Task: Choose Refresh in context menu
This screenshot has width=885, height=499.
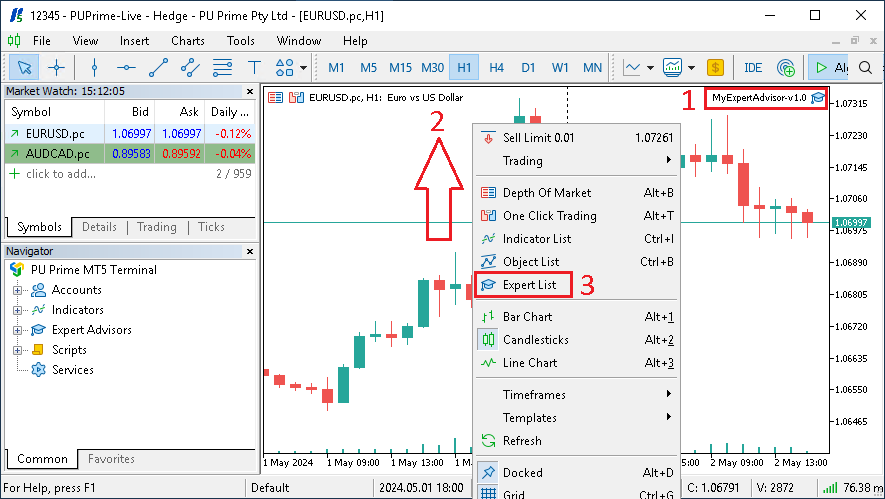Action: tap(576, 441)
